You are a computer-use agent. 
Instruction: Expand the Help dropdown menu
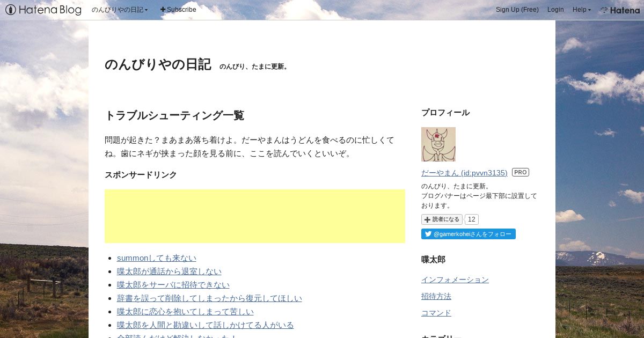581,10
